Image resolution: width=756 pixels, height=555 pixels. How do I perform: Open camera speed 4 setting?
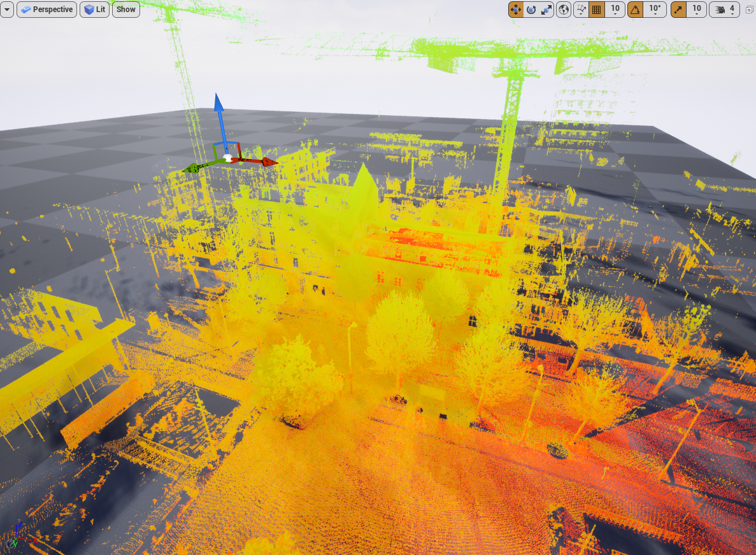click(x=725, y=9)
